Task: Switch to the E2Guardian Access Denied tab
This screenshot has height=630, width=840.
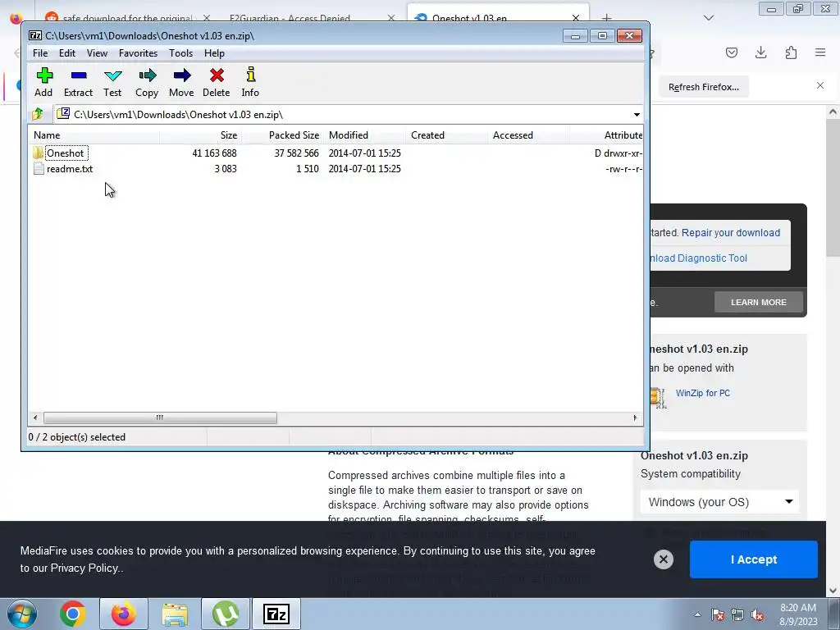Action: point(290,18)
